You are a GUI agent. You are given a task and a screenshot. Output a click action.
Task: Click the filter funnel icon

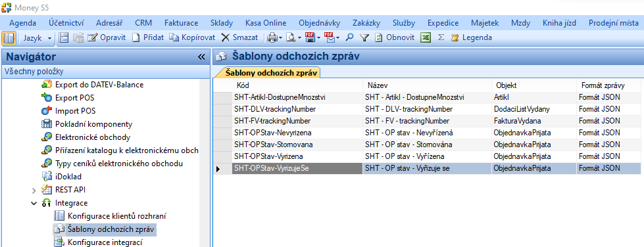364,37
